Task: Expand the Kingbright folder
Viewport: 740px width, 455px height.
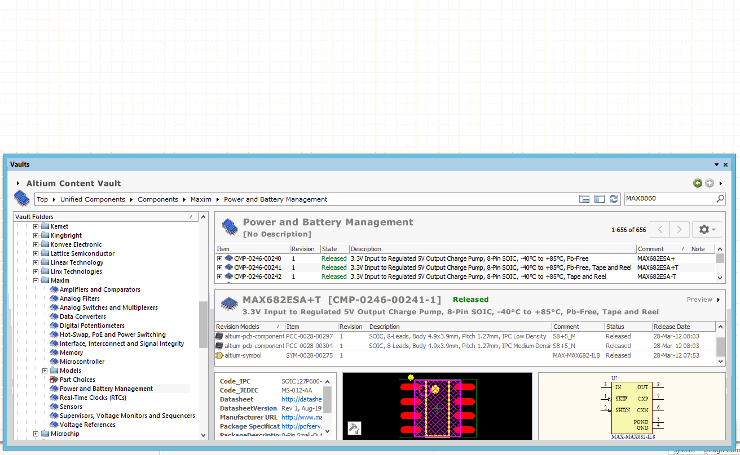Action: point(35,236)
